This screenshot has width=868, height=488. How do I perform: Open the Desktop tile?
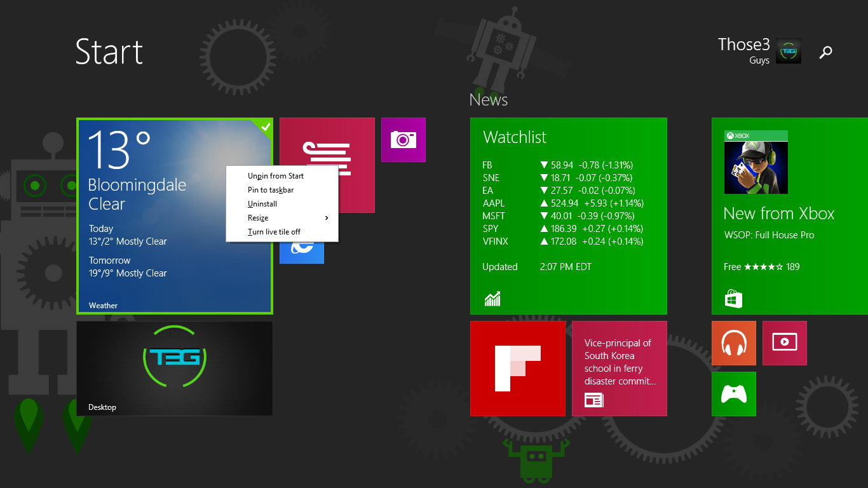[174, 369]
